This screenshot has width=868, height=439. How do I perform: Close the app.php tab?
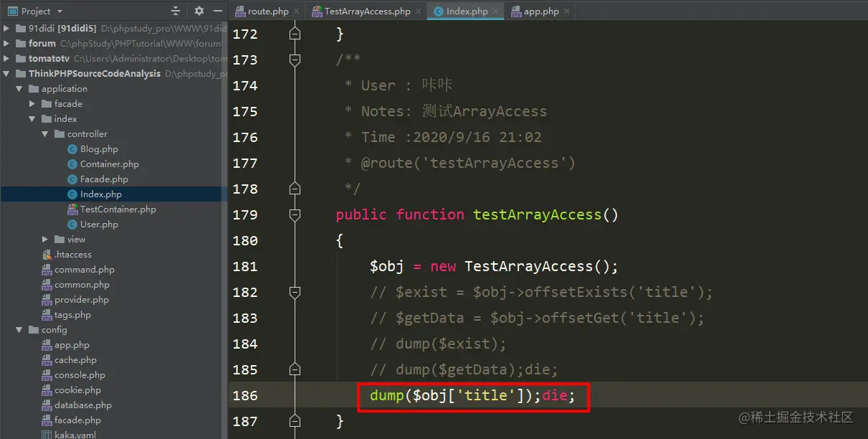[x=566, y=11]
